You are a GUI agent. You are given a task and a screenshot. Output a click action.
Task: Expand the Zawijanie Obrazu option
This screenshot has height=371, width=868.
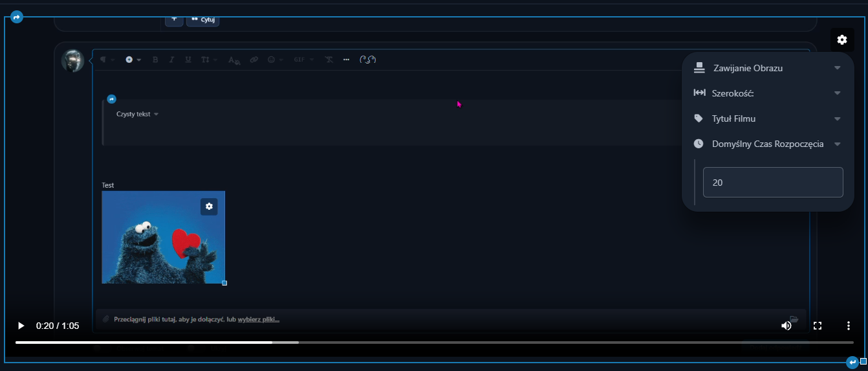click(x=767, y=68)
